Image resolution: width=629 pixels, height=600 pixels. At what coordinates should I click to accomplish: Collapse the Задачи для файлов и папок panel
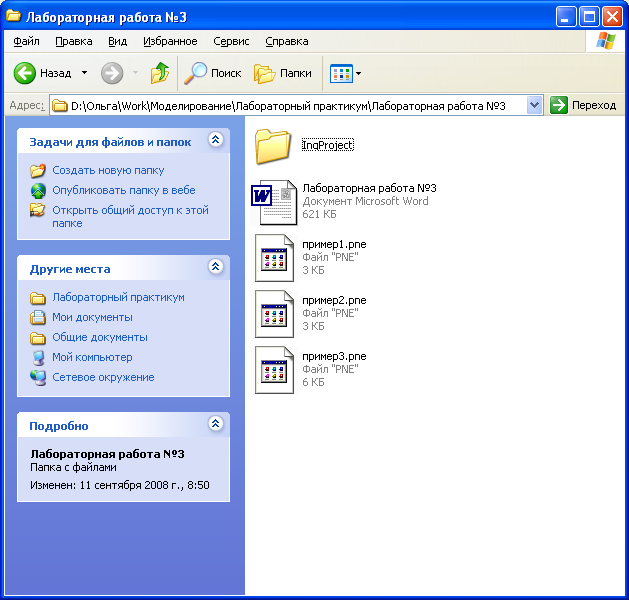click(215, 140)
